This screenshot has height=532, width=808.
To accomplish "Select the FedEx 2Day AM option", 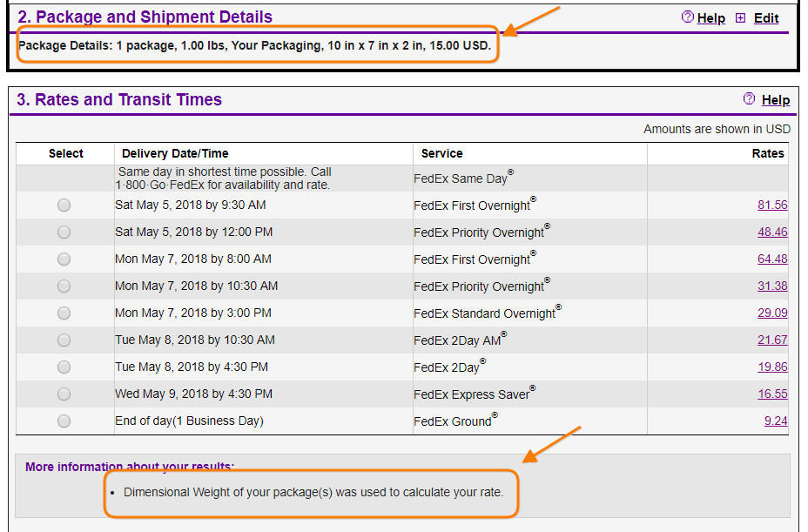I will [x=63, y=339].
